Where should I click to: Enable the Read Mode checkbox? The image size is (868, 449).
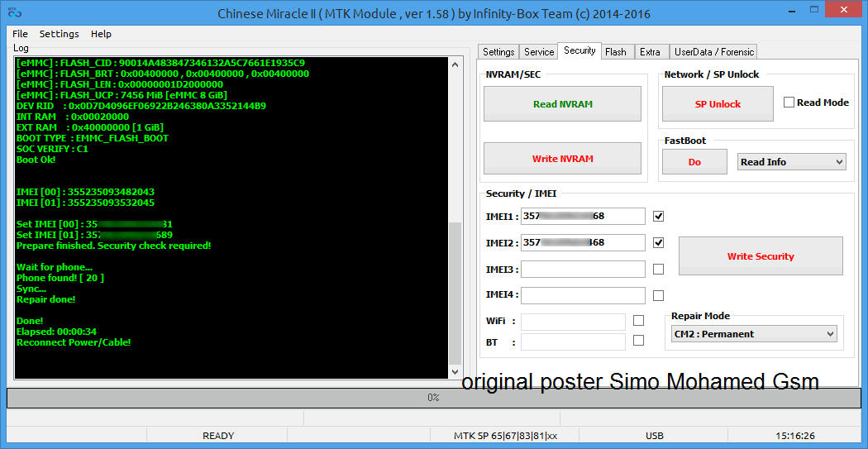pos(789,103)
